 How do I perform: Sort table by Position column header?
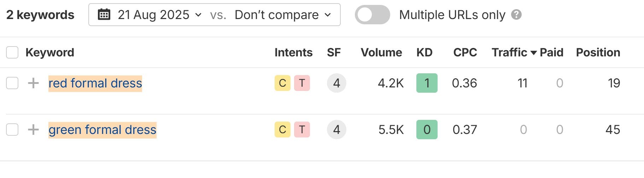click(598, 53)
